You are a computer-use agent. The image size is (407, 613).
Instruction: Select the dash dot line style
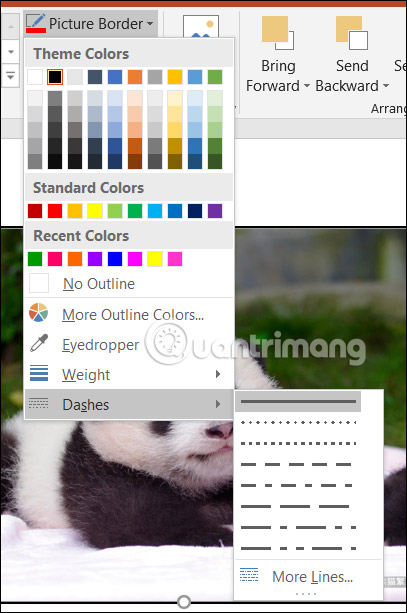click(x=298, y=486)
